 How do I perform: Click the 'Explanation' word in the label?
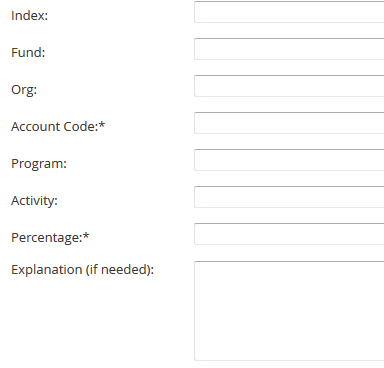point(47,270)
